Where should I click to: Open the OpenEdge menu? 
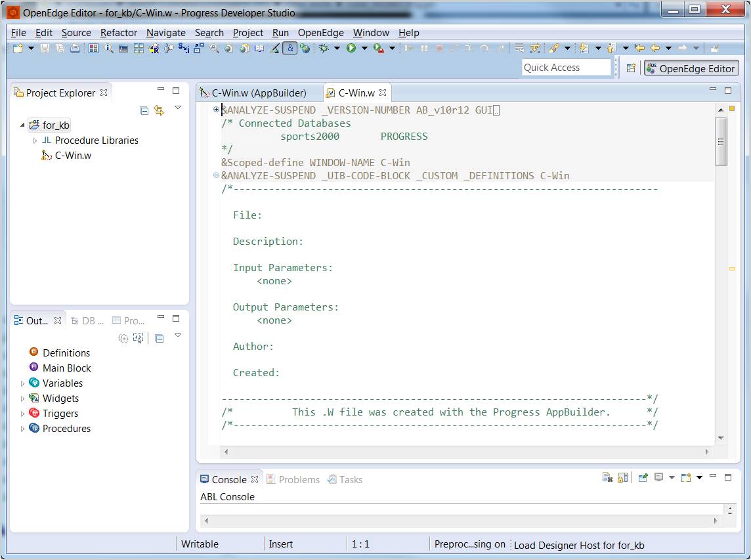tap(321, 33)
